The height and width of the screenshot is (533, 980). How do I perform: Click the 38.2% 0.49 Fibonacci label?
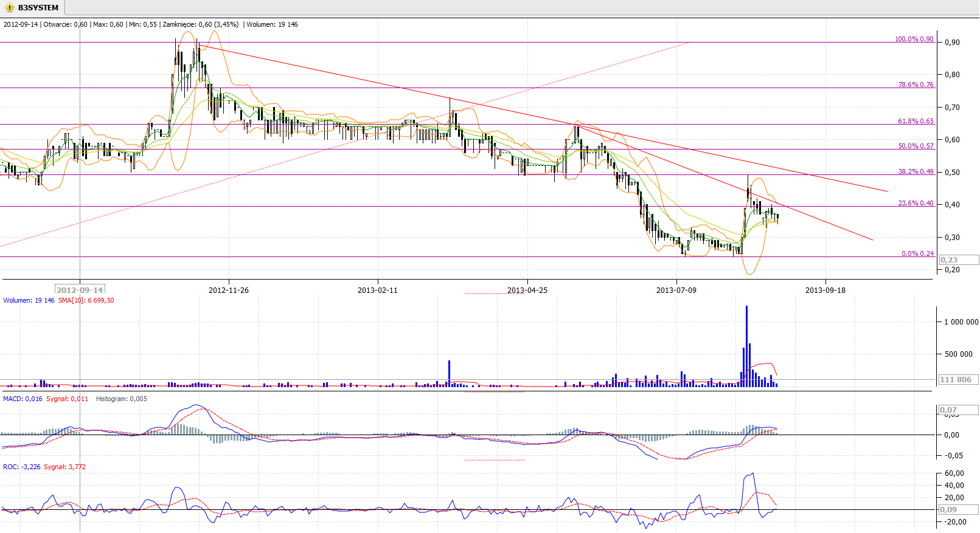[916, 171]
